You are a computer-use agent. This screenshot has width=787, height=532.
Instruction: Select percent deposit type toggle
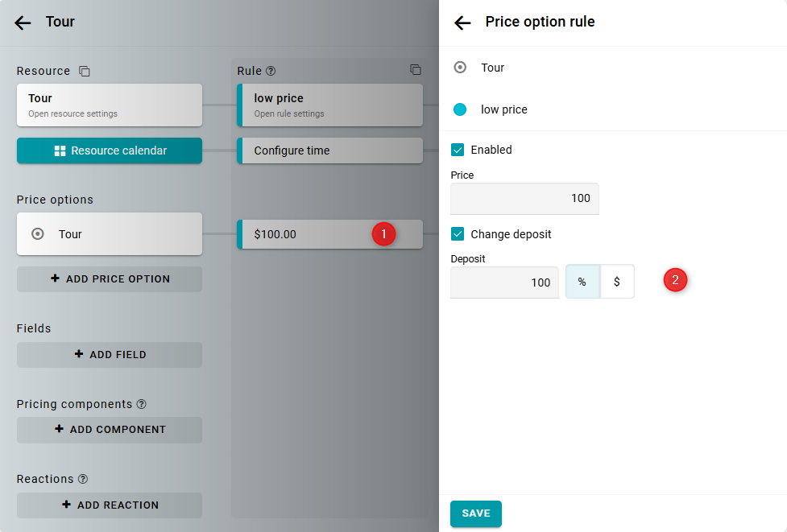click(x=582, y=282)
